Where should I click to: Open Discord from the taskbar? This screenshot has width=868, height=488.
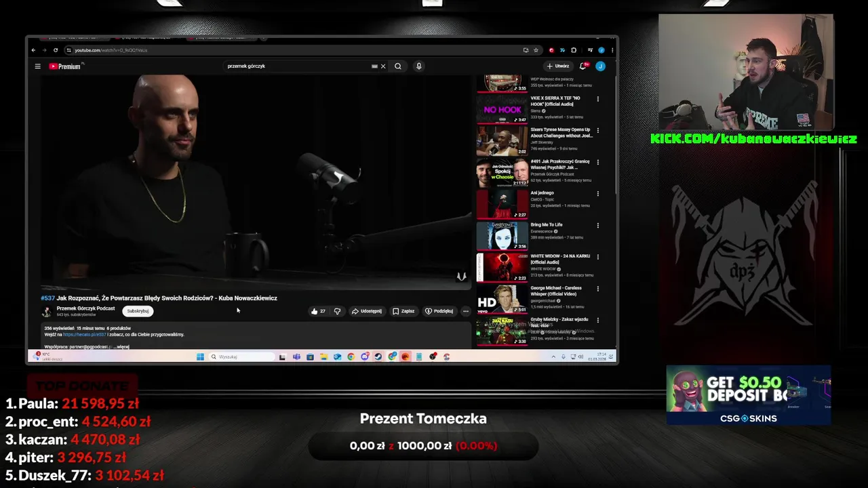click(x=365, y=357)
